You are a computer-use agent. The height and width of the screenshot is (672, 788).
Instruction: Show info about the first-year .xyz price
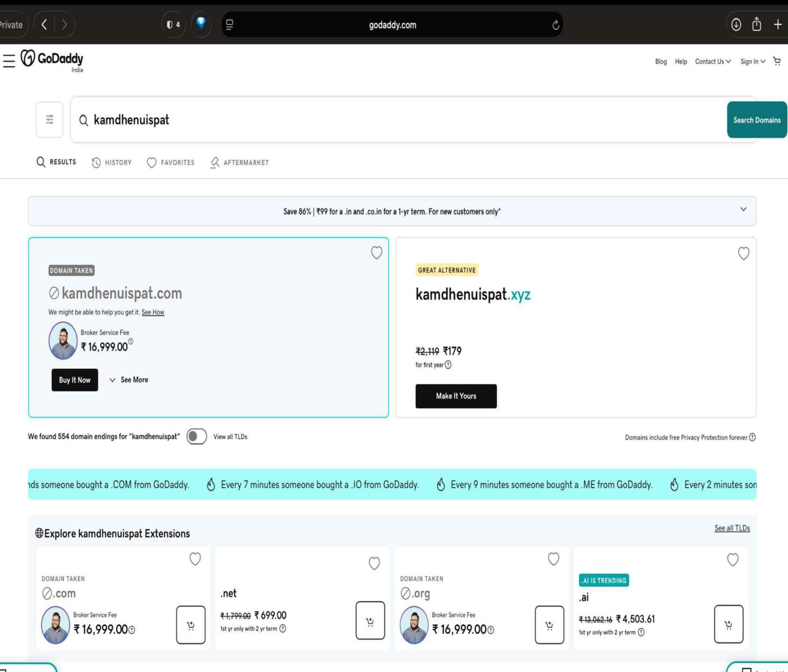[448, 365]
